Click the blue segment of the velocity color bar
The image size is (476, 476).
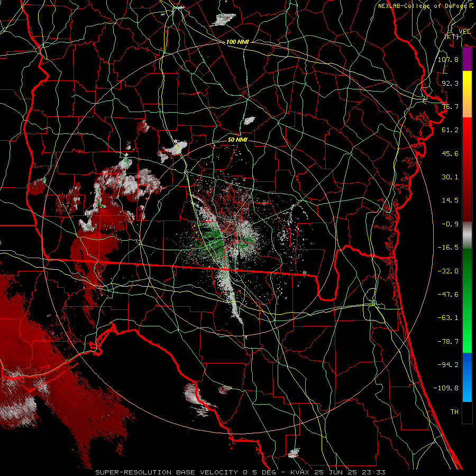pyautogui.click(x=467, y=377)
